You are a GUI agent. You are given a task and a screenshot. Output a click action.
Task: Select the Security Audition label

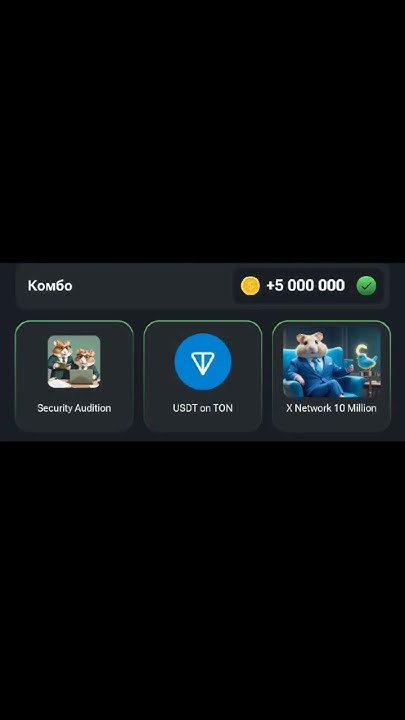pyautogui.click(x=74, y=408)
